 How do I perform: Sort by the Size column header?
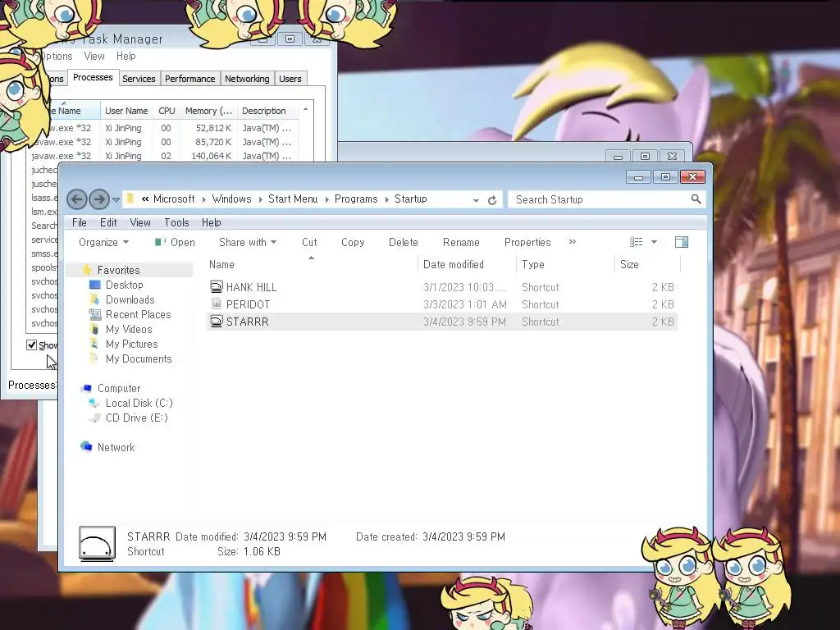point(647,264)
